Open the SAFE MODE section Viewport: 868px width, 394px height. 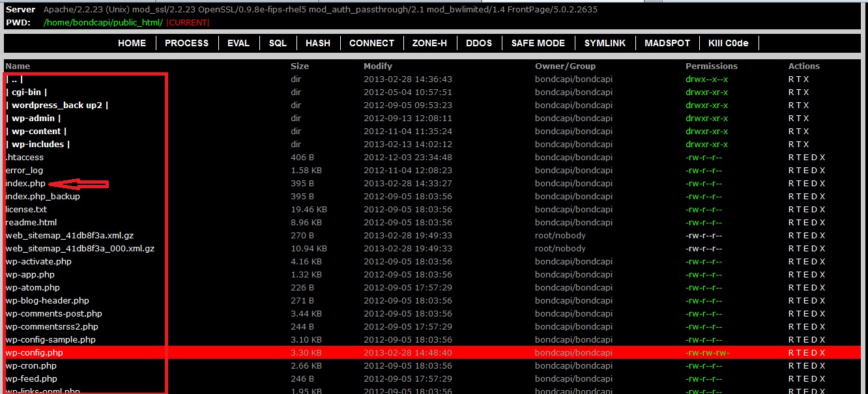(x=538, y=43)
